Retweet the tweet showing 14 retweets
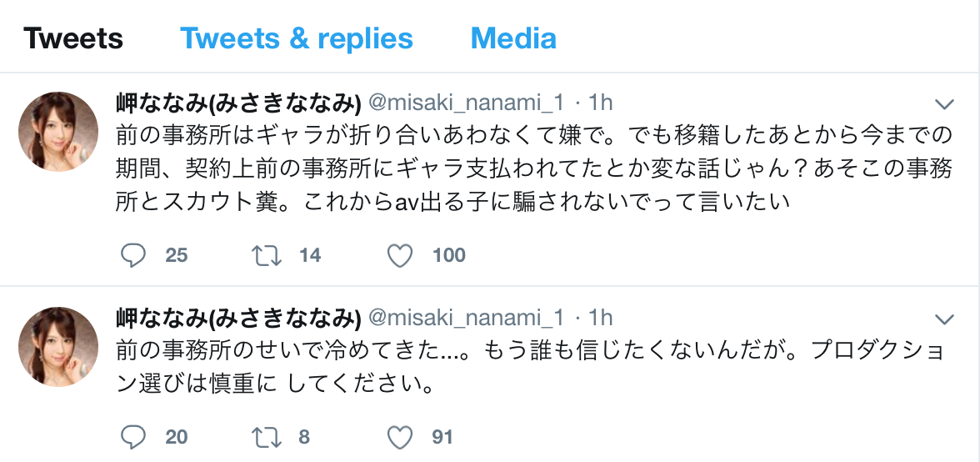 pyautogui.click(x=266, y=255)
